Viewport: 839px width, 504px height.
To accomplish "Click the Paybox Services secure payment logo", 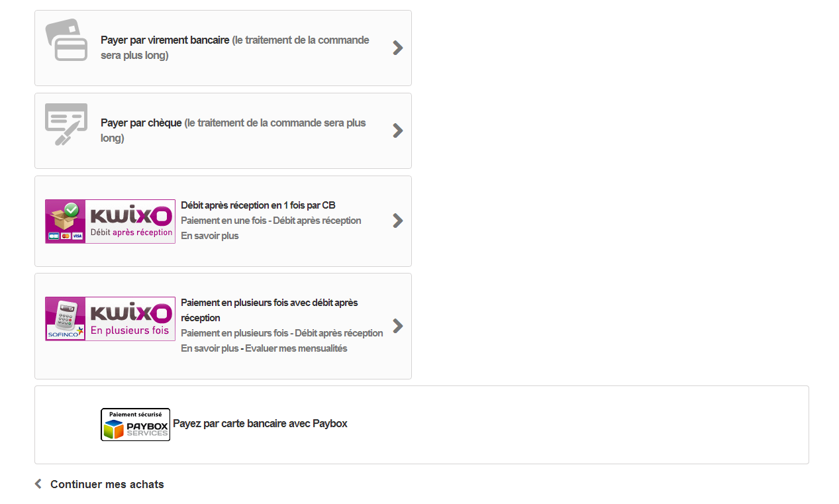I will [x=135, y=425].
